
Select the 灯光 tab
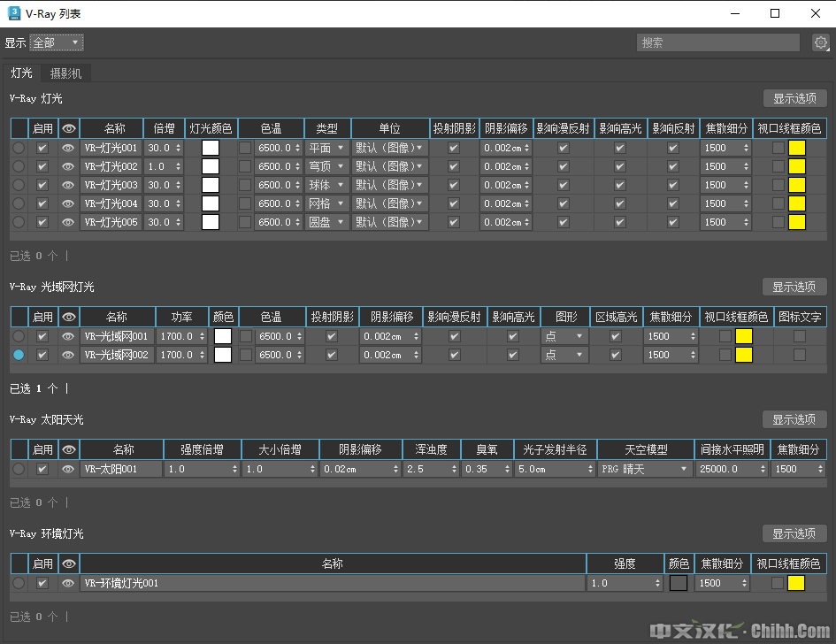(x=22, y=73)
